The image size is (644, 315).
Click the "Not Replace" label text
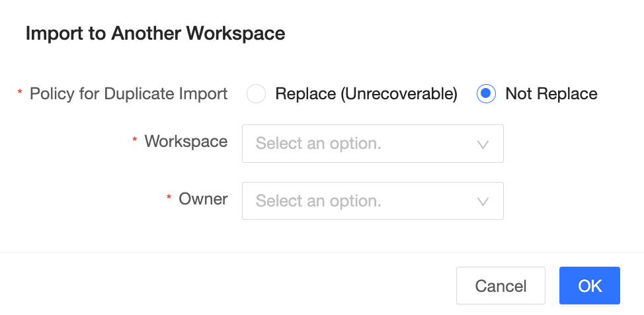[551, 94]
